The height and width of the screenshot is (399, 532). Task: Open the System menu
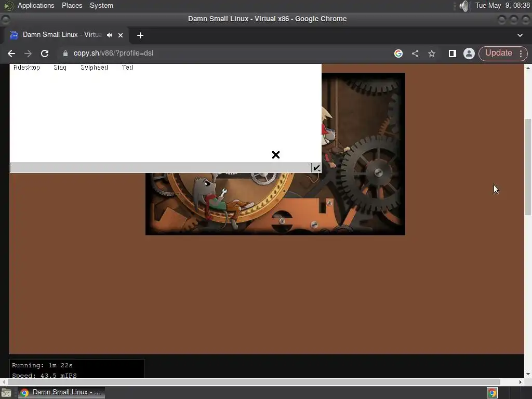point(101,5)
